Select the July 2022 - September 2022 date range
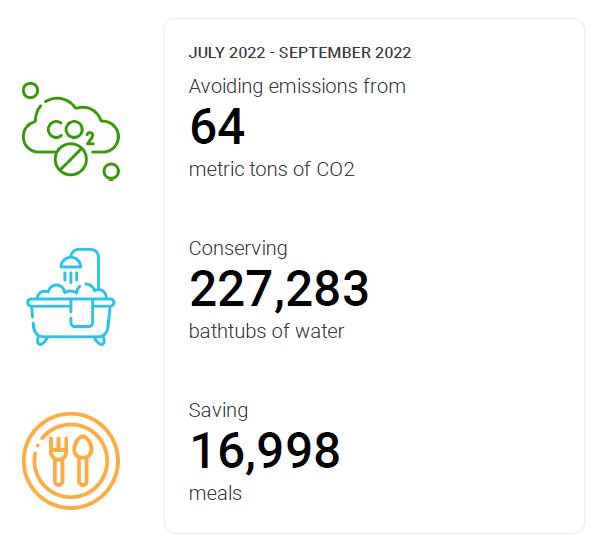 point(300,53)
